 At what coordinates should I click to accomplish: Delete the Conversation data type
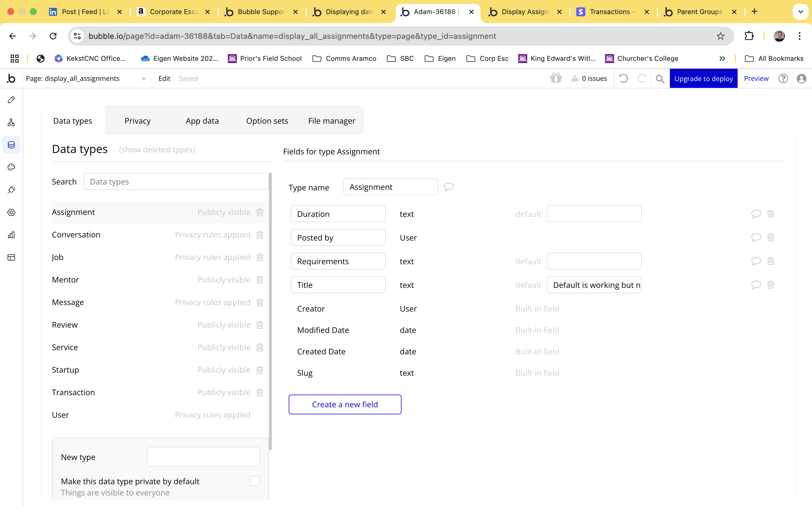[260, 235]
